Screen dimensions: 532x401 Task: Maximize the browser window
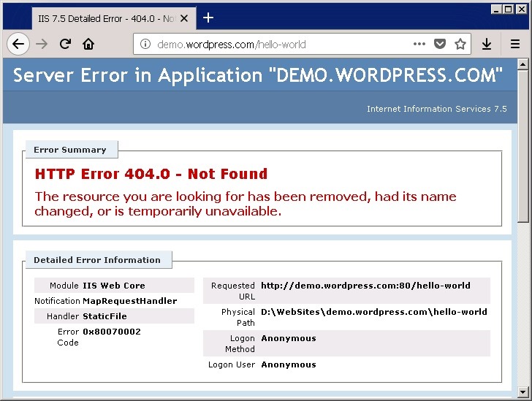[x=509, y=9]
